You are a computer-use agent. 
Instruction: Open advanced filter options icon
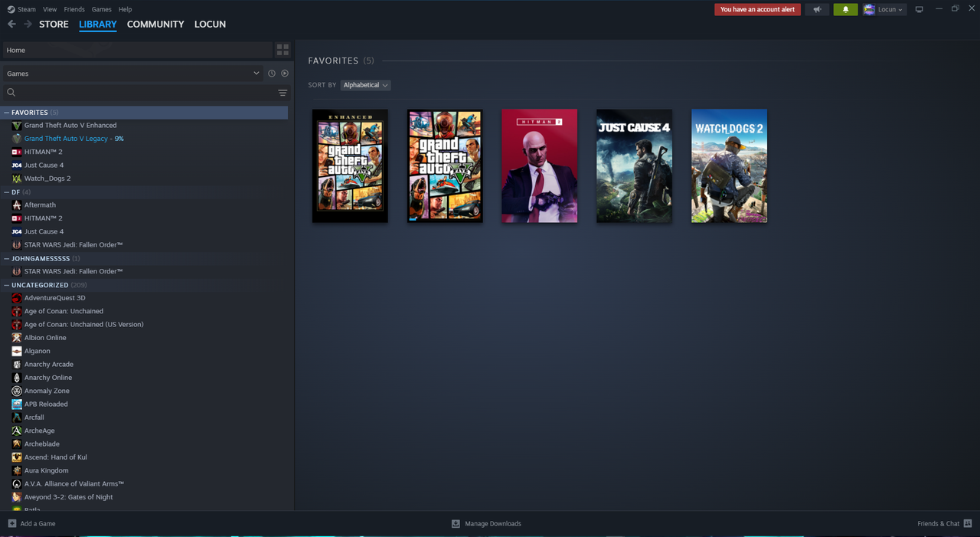tap(283, 93)
